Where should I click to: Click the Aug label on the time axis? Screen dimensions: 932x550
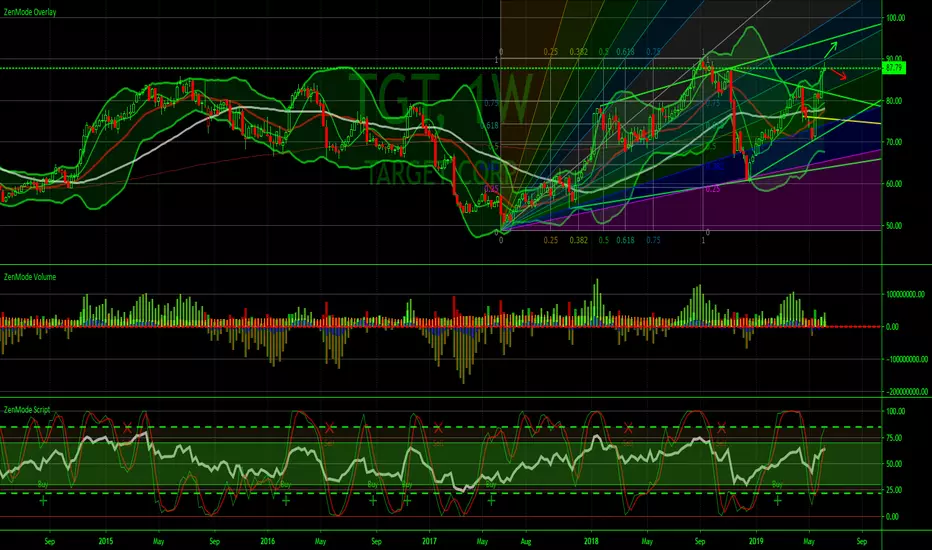(525, 542)
